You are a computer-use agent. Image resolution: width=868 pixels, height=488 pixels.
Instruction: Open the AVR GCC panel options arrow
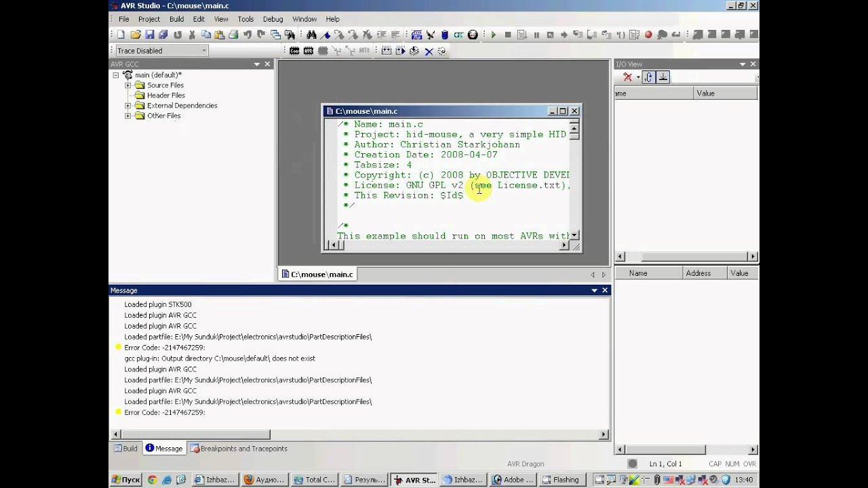(x=257, y=64)
